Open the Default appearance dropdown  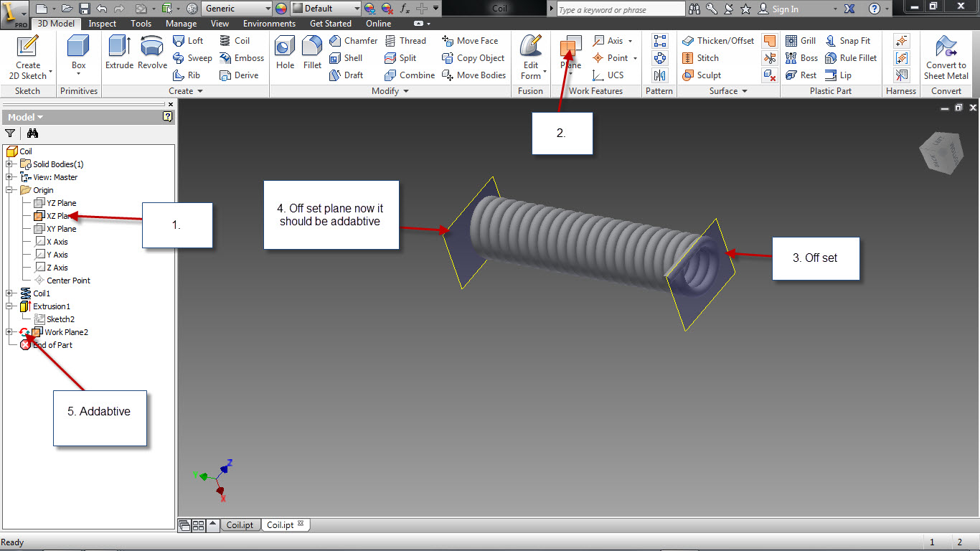pyautogui.click(x=326, y=9)
